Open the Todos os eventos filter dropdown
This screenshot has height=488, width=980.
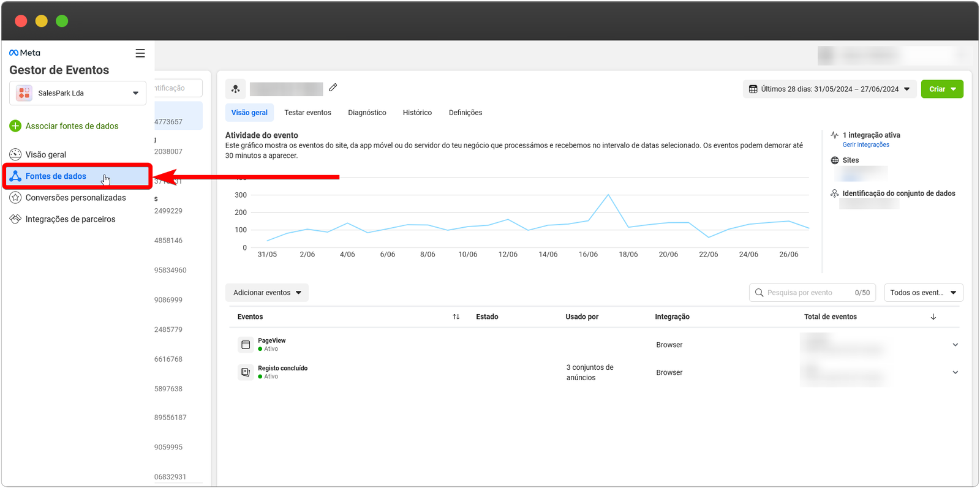coord(923,293)
